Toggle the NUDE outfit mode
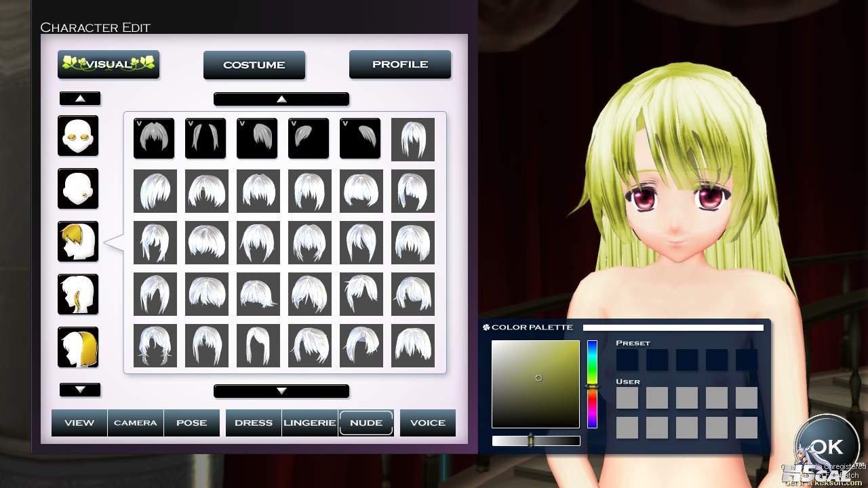 pyautogui.click(x=366, y=422)
